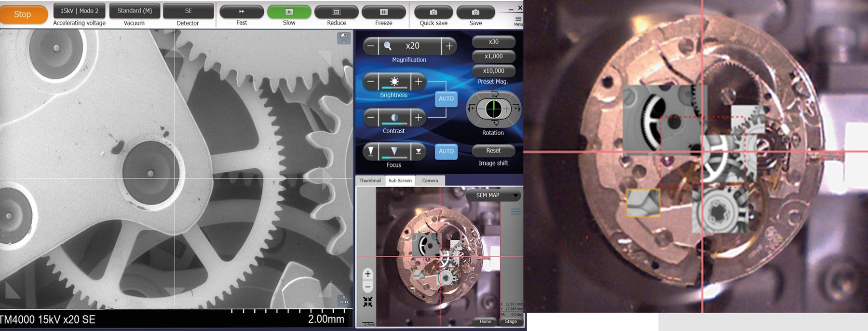Open the 15kV Mode 2 accelerating voltage setting
Screen dimensions: 868x331
[79, 11]
